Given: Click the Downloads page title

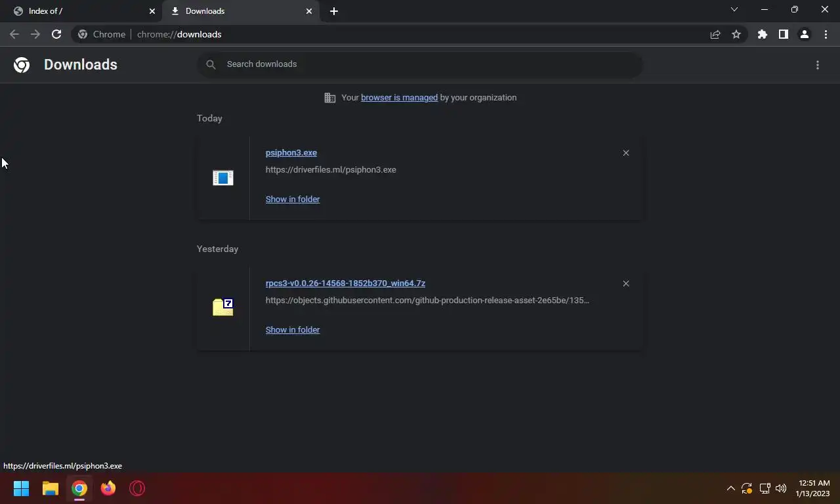Looking at the screenshot, I should pyautogui.click(x=81, y=64).
